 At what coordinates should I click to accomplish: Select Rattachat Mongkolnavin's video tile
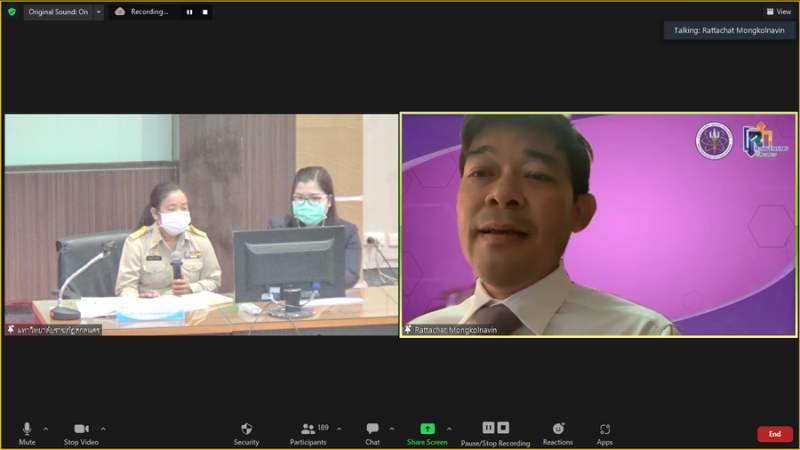click(599, 224)
